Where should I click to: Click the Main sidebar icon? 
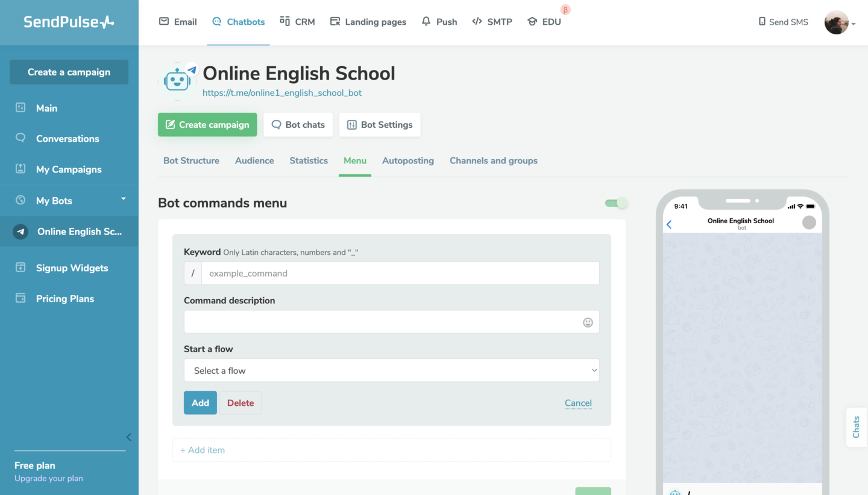[x=20, y=108]
